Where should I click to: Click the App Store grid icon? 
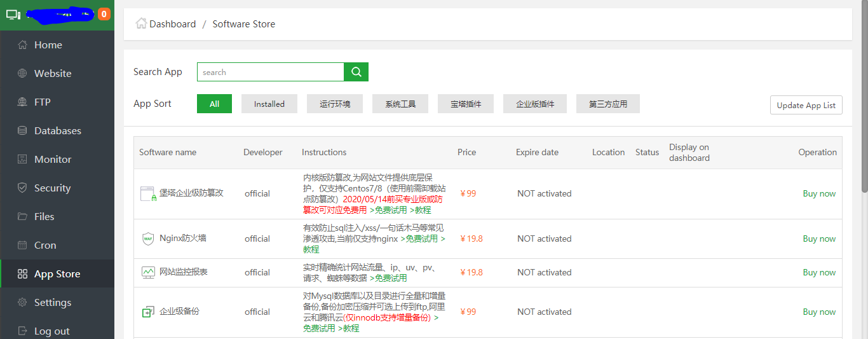22,274
